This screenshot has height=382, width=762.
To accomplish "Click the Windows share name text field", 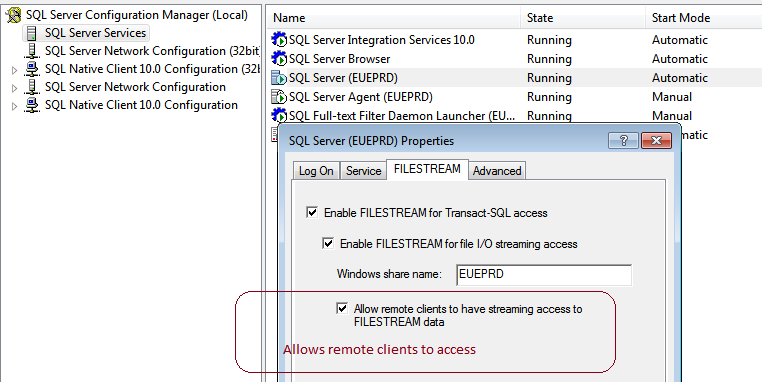I will (x=544, y=275).
